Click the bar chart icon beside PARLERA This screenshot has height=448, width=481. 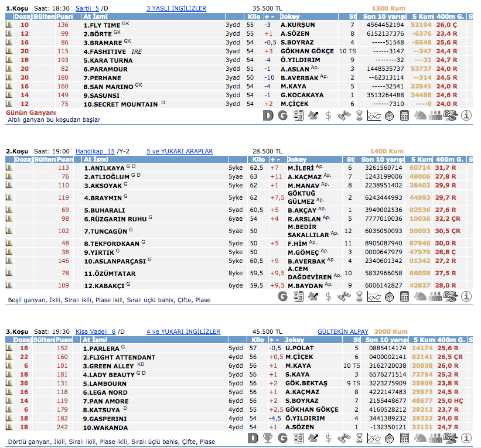point(9,348)
